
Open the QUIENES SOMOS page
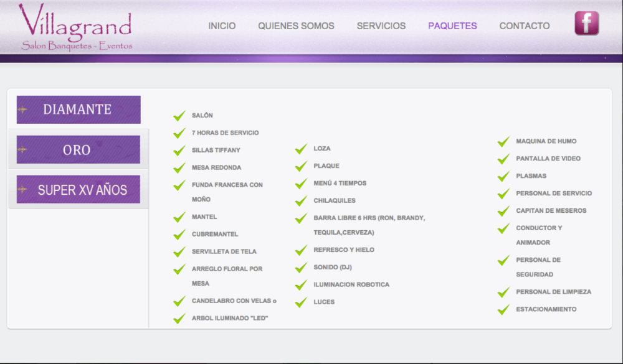pyautogui.click(x=296, y=26)
